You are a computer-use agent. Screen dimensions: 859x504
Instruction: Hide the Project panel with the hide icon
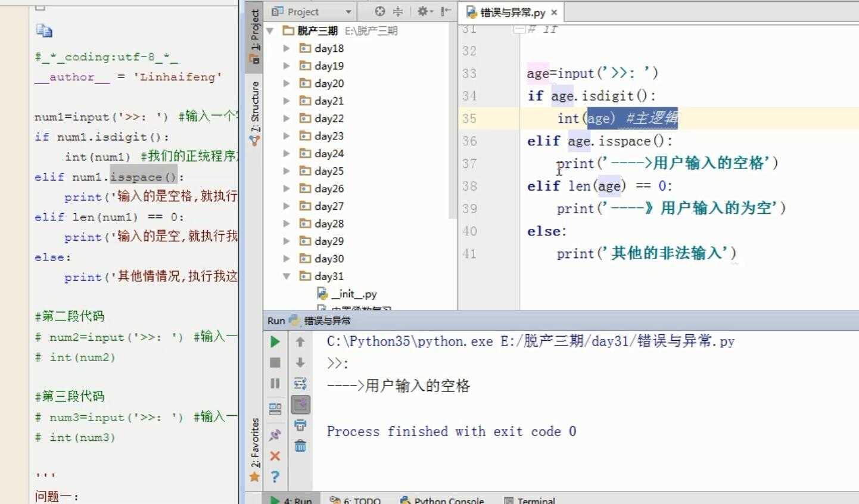click(x=446, y=11)
